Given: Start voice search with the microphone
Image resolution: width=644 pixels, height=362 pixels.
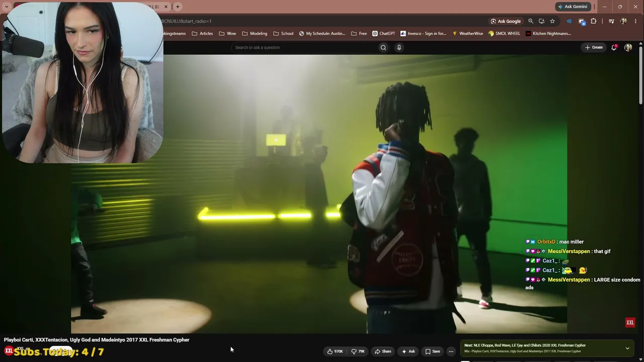Looking at the screenshot, I should tap(399, 47).
